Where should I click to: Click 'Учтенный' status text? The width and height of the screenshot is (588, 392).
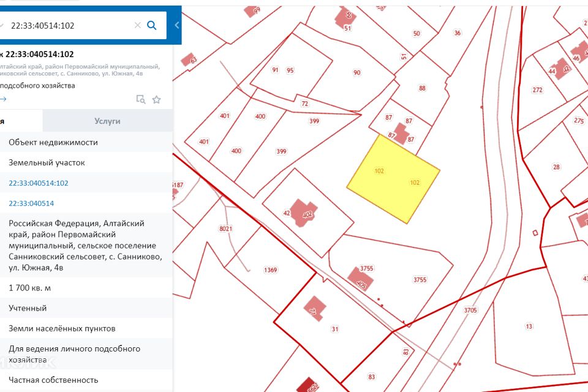point(28,308)
